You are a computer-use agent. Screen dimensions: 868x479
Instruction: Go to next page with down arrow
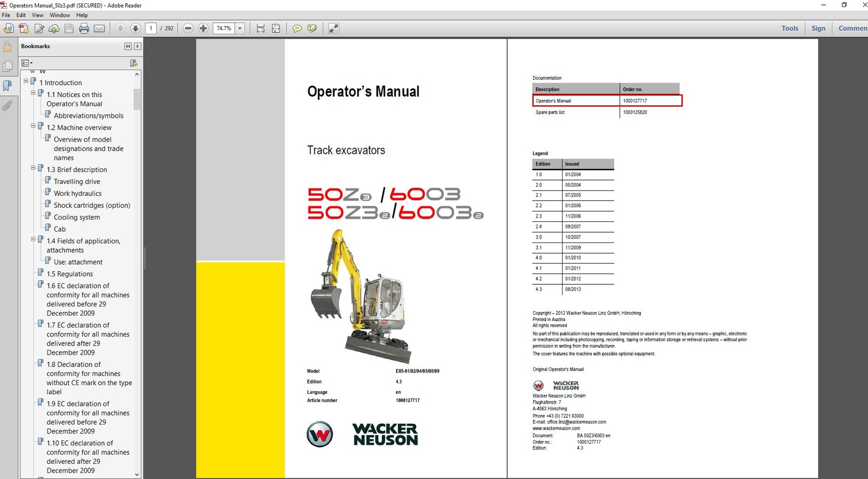[136, 28]
